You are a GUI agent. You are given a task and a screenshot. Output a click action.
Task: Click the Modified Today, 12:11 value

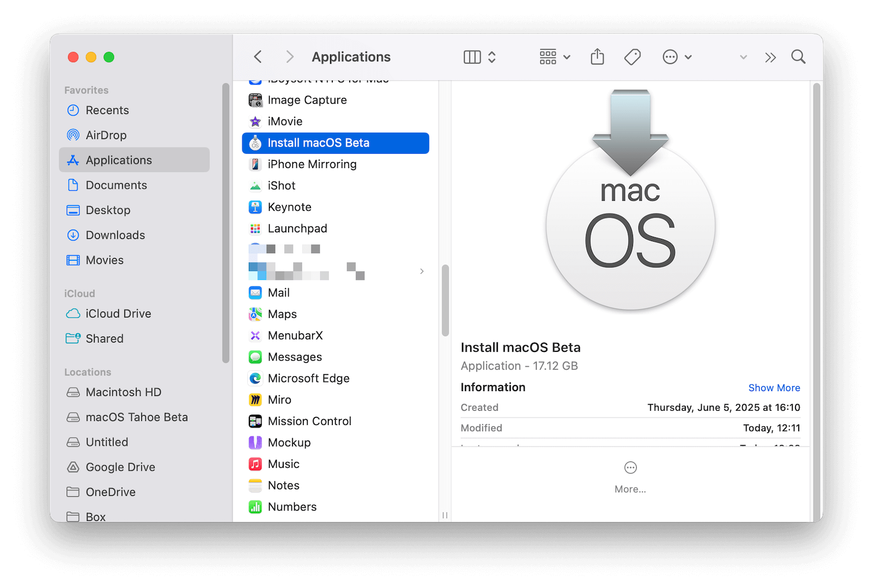click(772, 428)
